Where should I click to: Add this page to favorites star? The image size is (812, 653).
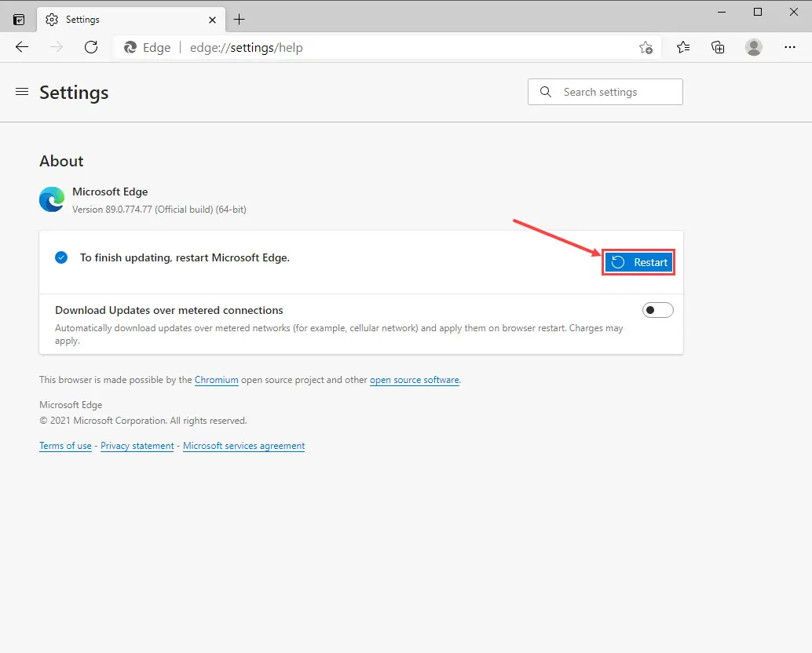coord(646,48)
